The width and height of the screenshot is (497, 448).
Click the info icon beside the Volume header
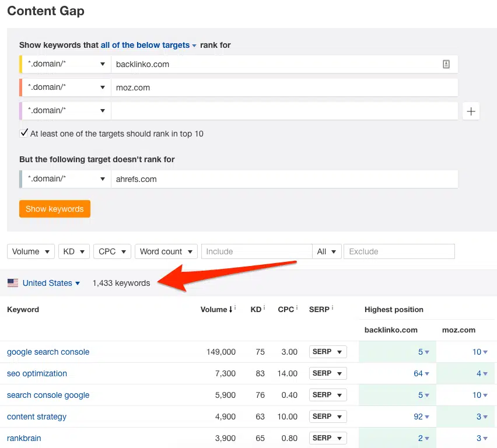click(235, 306)
